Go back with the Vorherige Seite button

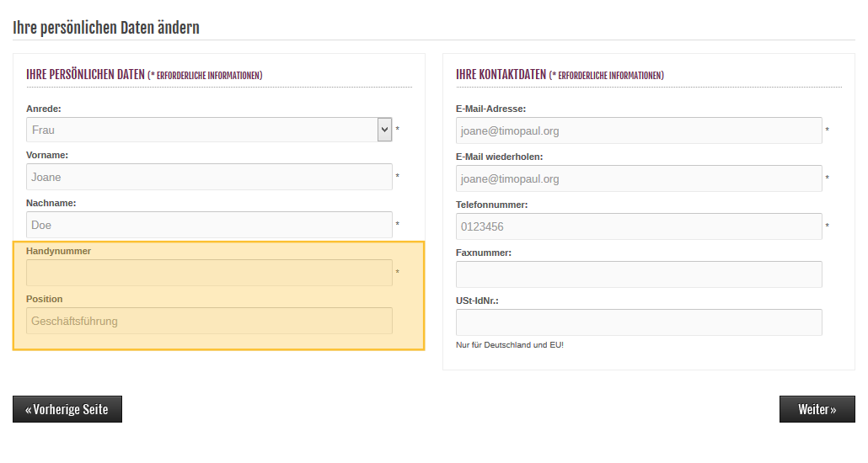coord(67,409)
